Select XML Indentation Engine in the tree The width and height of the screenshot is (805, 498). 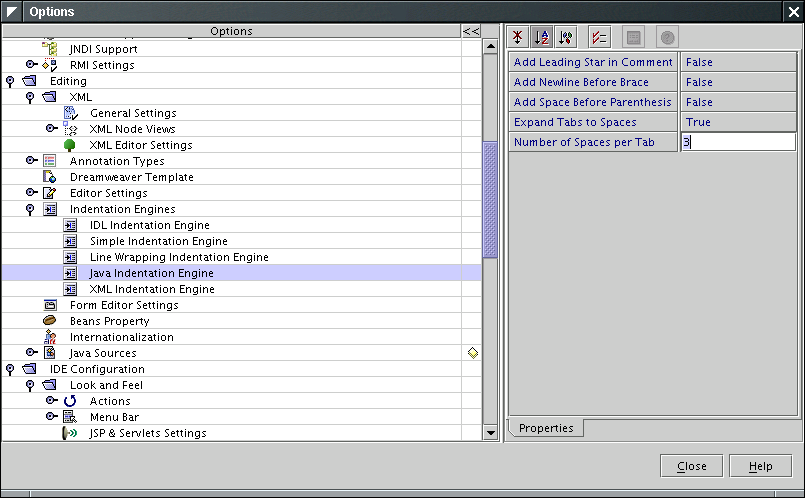point(152,289)
